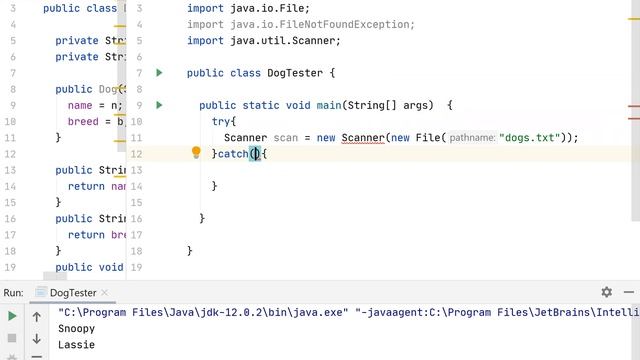Select the DogTester run tab
The width and height of the screenshot is (640, 360).
click(73, 293)
